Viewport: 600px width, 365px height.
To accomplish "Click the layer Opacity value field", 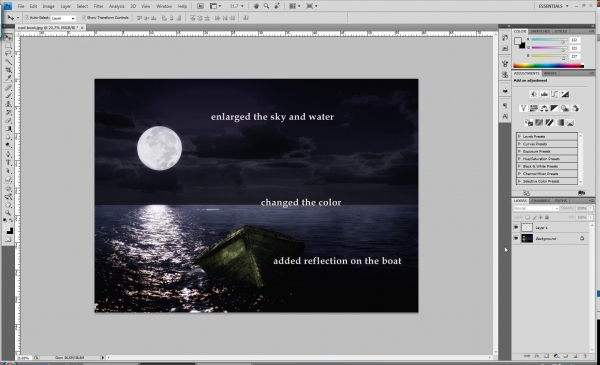I will (x=582, y=208).
